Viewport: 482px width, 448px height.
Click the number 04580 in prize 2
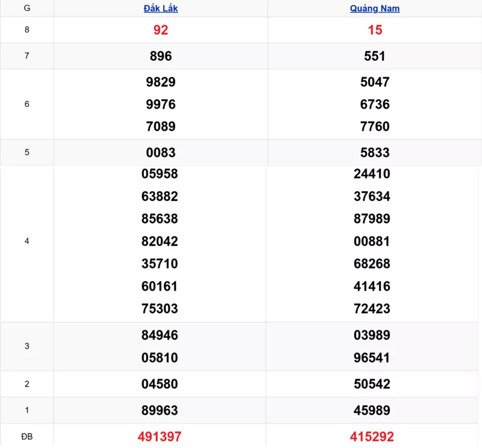160,384
